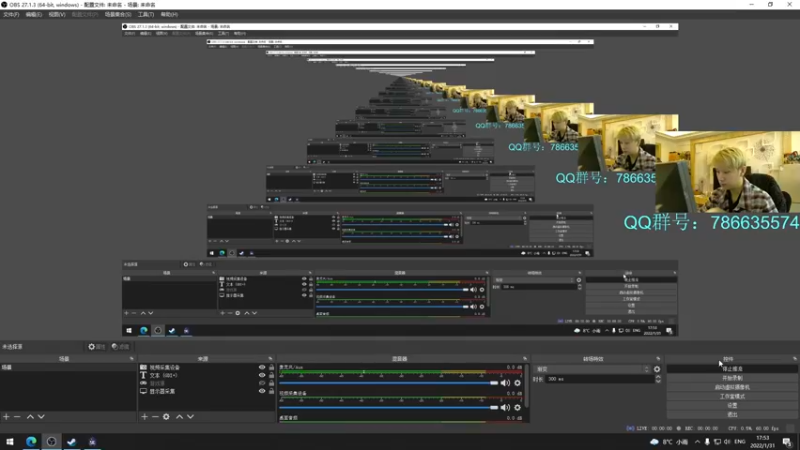Open Microsoft Edge from taskbar
The height and width of the screenshot is (450, 800).
click(31, 442)
